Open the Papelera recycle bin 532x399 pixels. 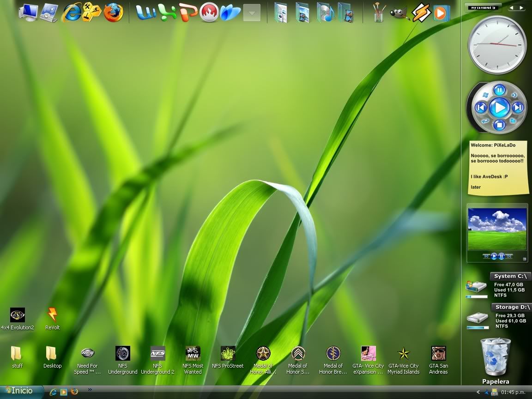[496, 357]
